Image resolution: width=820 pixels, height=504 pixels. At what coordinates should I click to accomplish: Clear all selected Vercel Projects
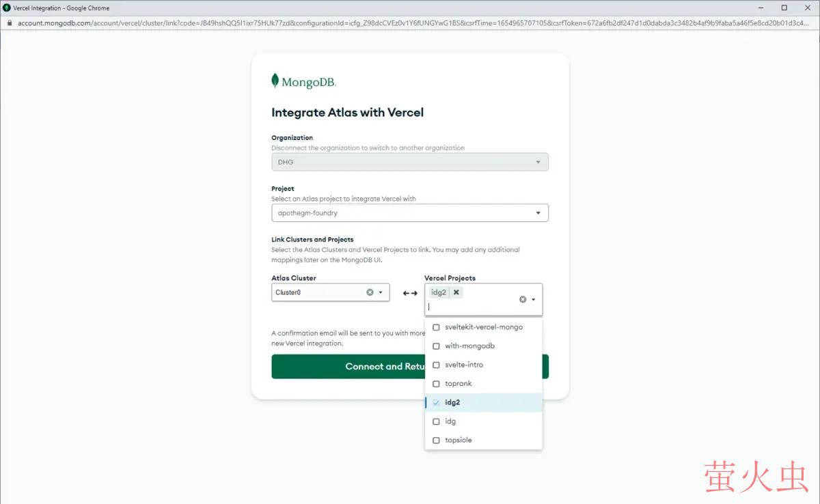[x=523, y=299]
